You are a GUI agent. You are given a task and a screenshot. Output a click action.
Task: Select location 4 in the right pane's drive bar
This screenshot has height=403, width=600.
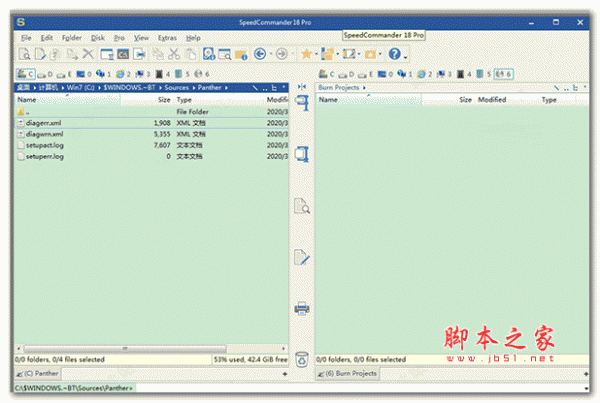[464, 74]
